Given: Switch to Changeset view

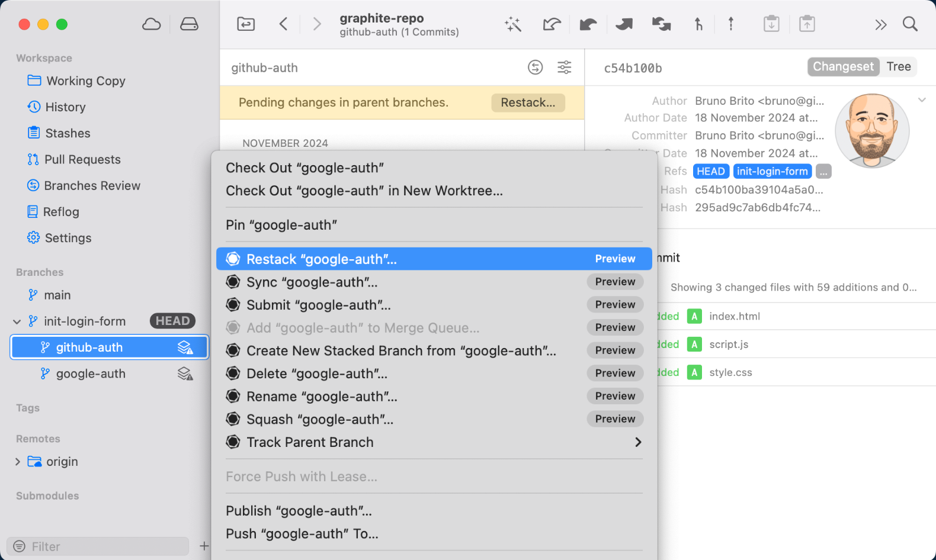Looking at the screenshot, I should click(842, 67).
